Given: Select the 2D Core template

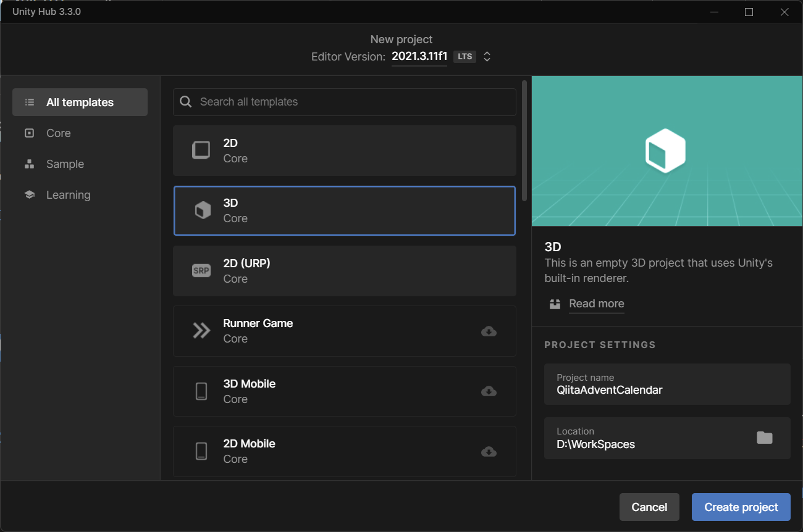Looking at the screenshot, I should [345, 151].
